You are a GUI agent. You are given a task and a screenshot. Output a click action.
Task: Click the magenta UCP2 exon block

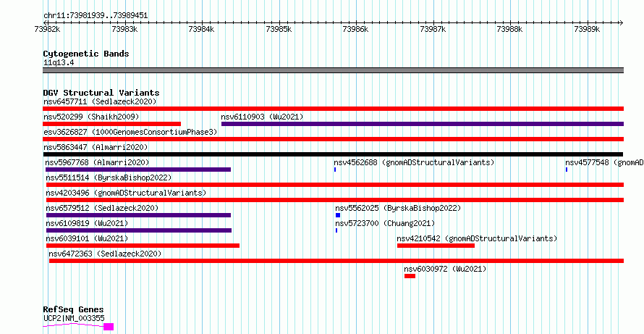[109, 327]
